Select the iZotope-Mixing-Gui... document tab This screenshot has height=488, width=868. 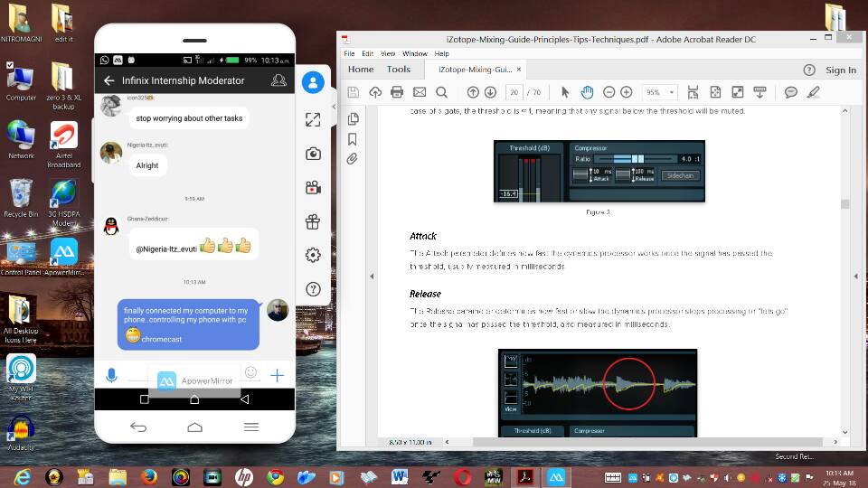coord(475,70)
